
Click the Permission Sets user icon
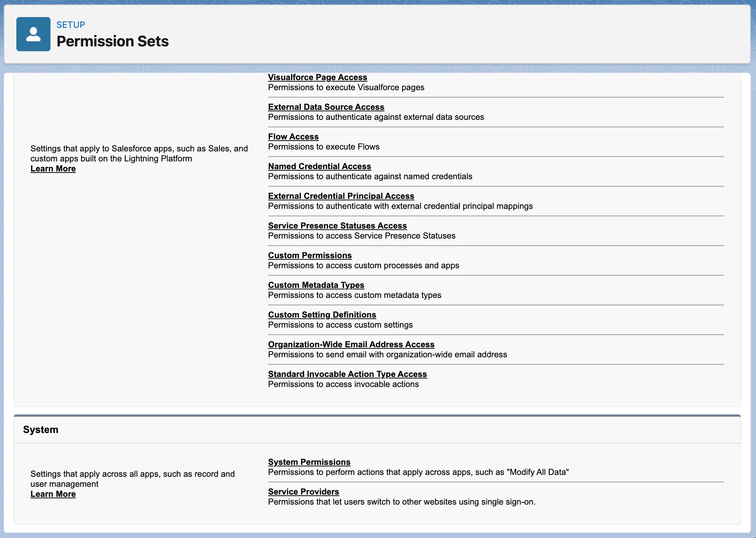(x=33, y=34)
